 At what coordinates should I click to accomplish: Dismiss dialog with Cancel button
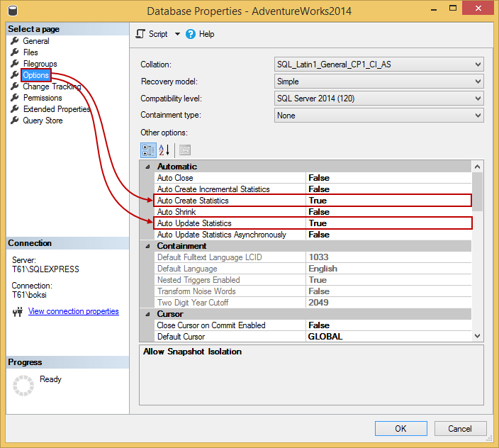[460, 429]
